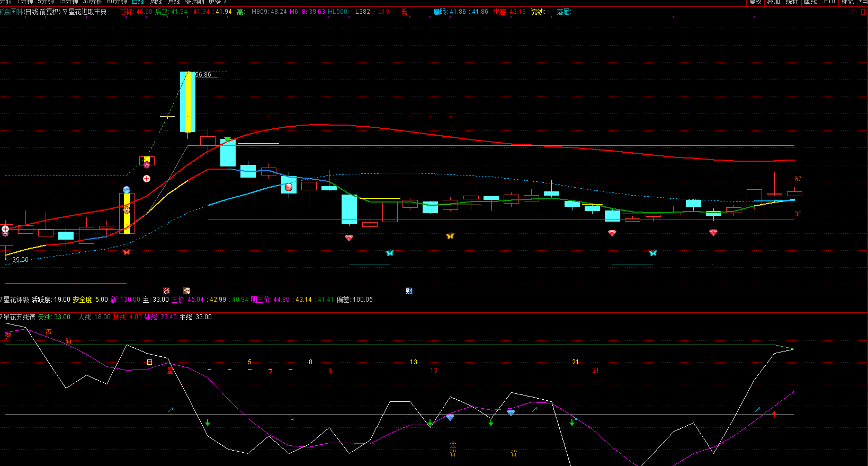The width and height of the screenshot is (868, 466).
Task: Click the green down-triangle signal on the chart
Action: click(x=227, y=139)
